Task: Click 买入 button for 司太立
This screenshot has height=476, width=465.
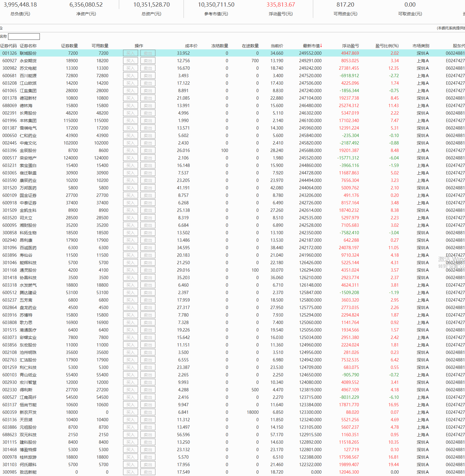Action: click(x=131, y=218)
